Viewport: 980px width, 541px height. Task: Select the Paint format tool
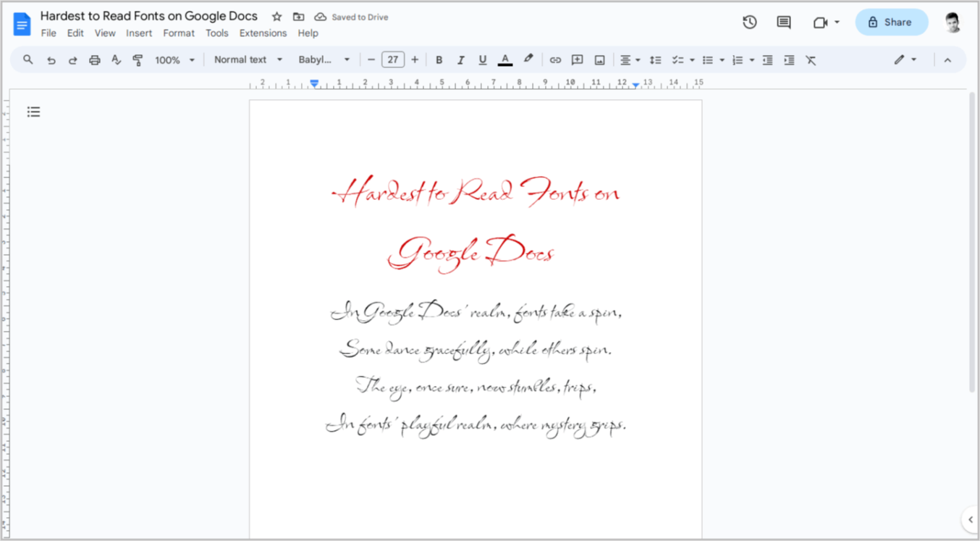click(138, 59)
